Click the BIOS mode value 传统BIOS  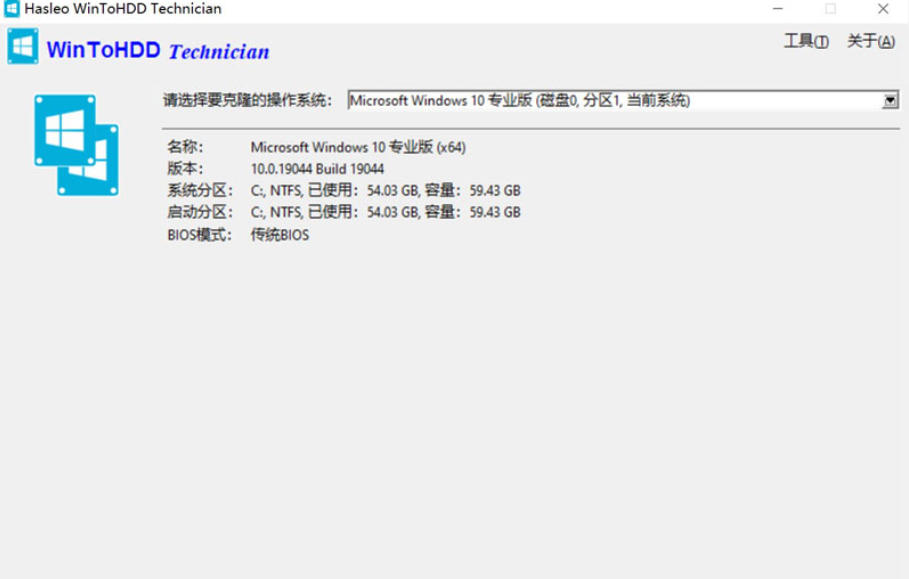pos(280,235)
